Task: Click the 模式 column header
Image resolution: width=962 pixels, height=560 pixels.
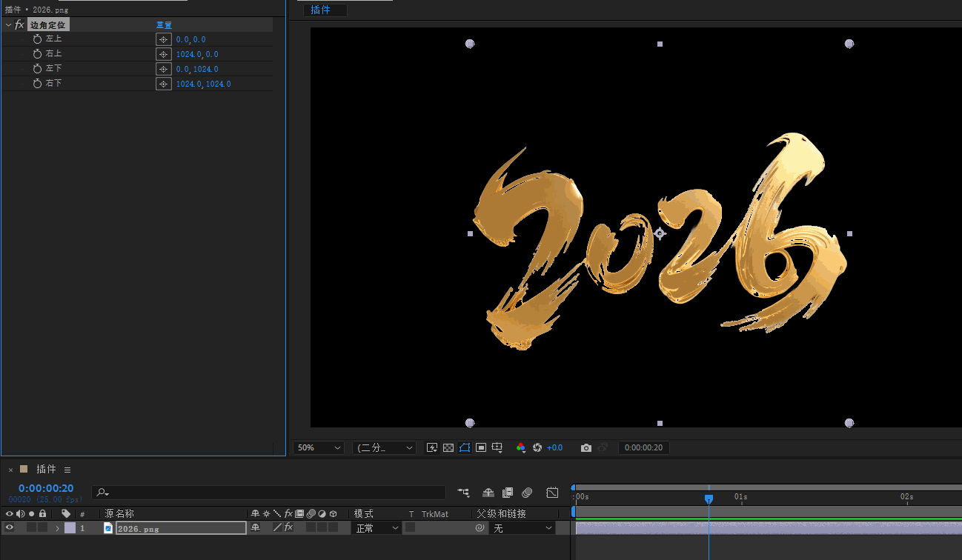Action: (364, 513)
